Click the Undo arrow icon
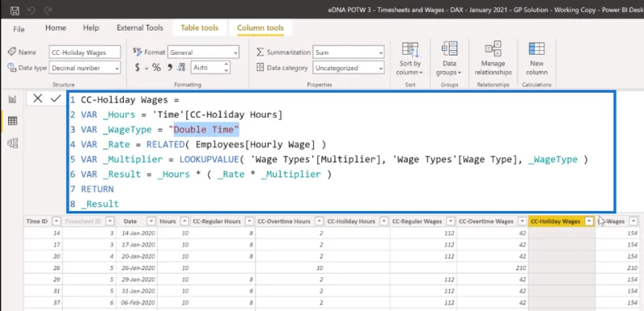 [x=31, y=10]
